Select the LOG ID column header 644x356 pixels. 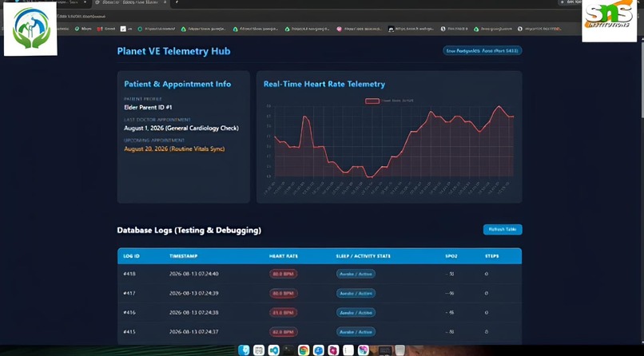pos(131,256)
